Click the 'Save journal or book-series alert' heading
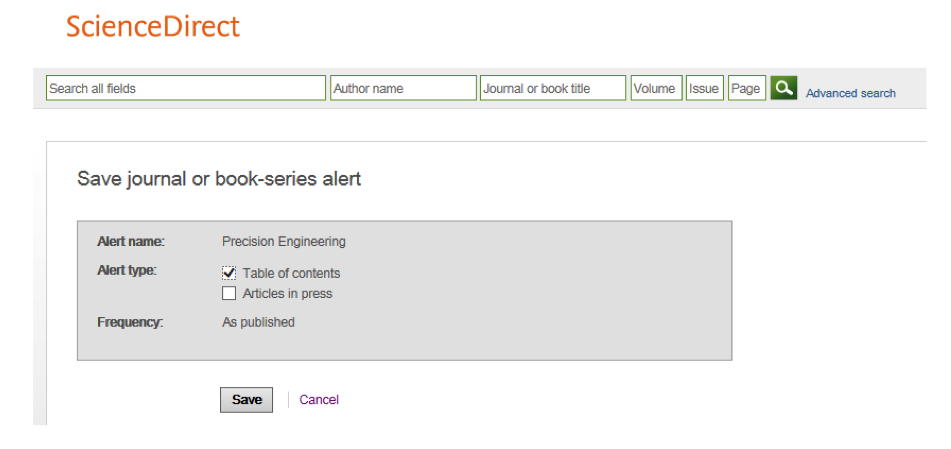 (x=219, y=179)
